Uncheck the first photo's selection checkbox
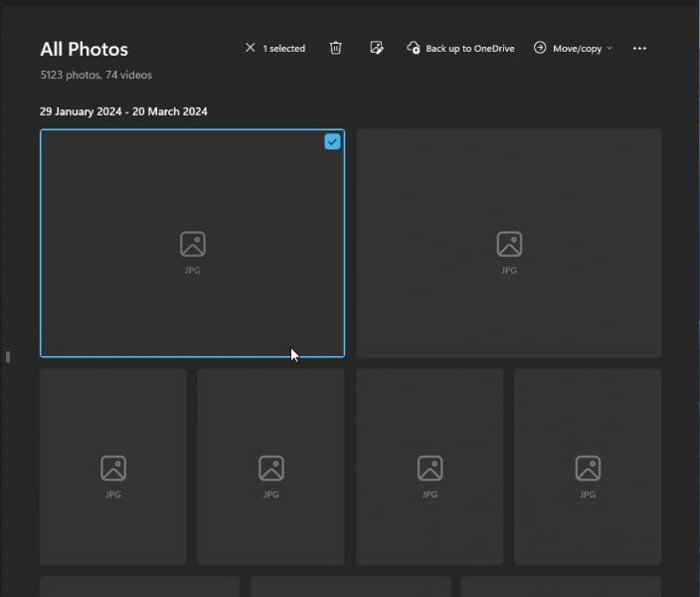This screenshot has width=700, height=597. tap(332, 142)
